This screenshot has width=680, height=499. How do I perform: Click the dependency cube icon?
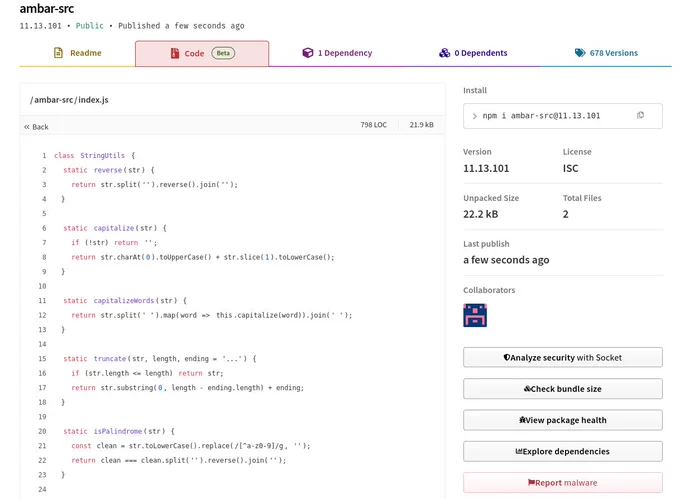(x=307, y=53)
